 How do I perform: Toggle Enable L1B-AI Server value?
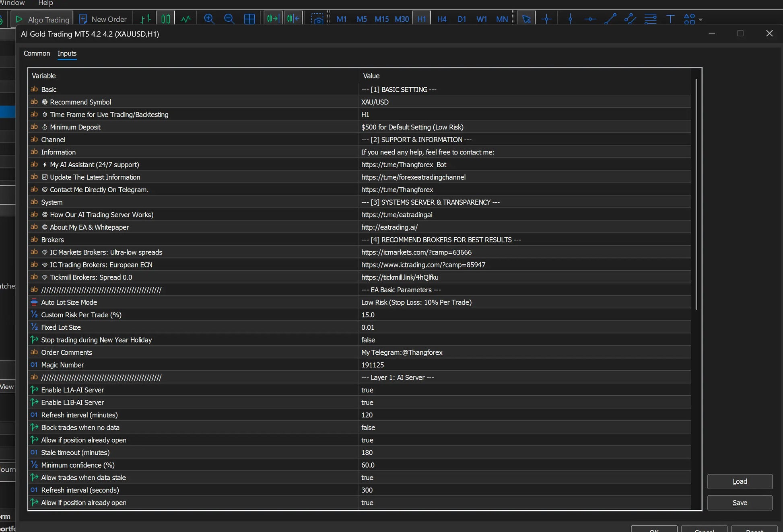pos(525,403)
